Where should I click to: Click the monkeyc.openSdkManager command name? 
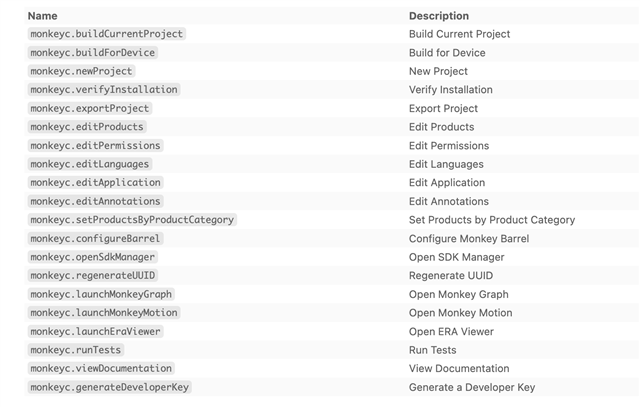point(92,257)
